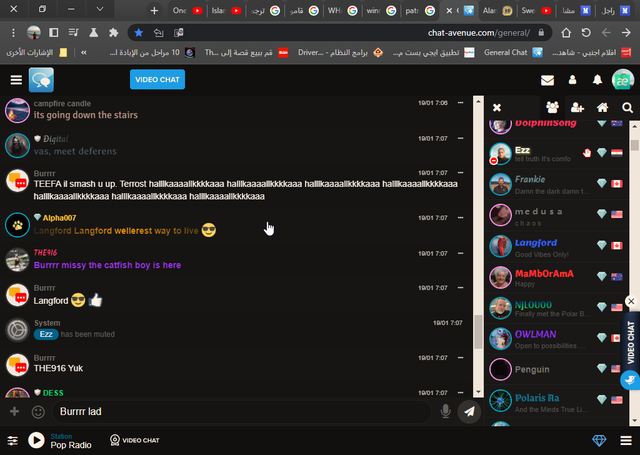Image resolution: width=640 pixels, height=455 pixels.
Task: Select user NJLOU00 in user list
Action: [556, 308]
